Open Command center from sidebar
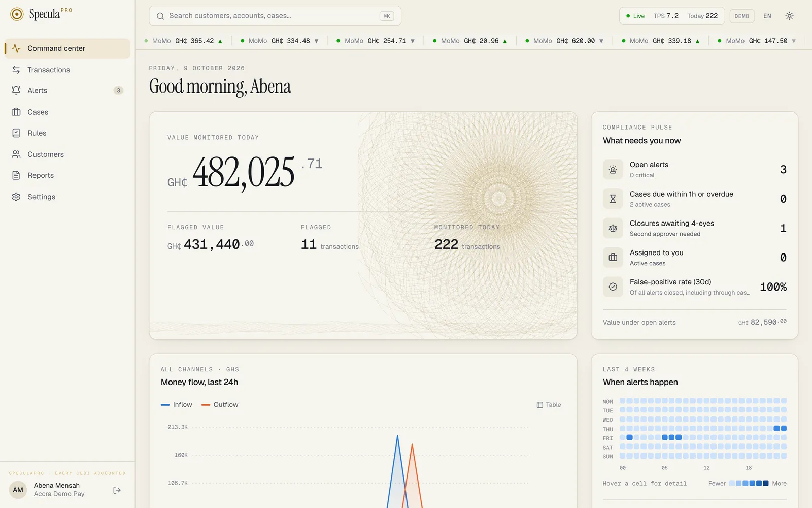This screenshot has height=508, width=812. (x=67, y=48)
